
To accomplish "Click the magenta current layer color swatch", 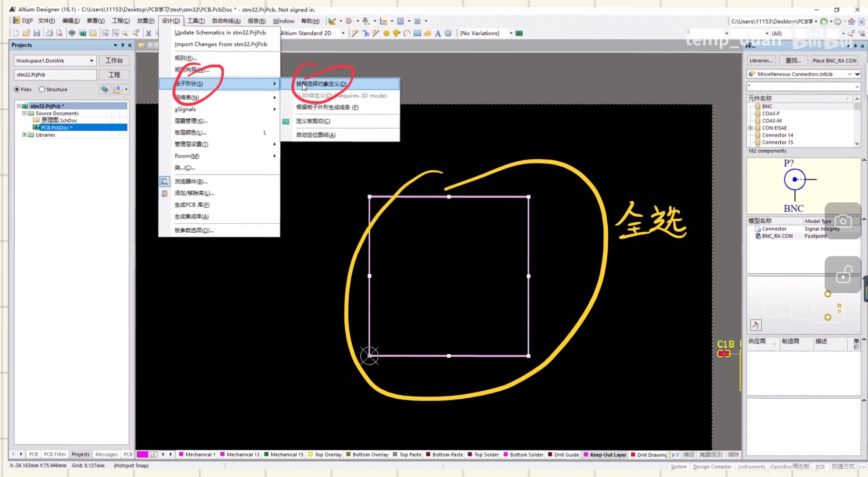I will [x=143, y=455].
